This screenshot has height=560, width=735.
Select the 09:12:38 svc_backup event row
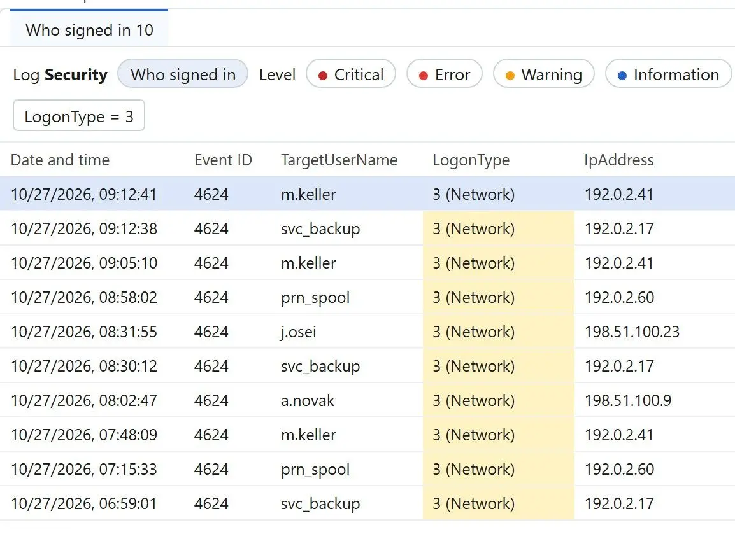click(367, 228)
